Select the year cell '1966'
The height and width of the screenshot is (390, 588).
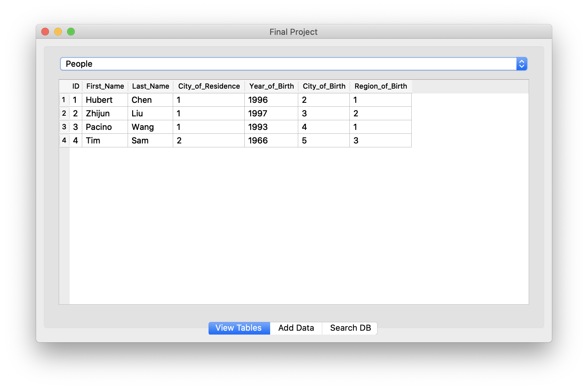click(271, 141)
